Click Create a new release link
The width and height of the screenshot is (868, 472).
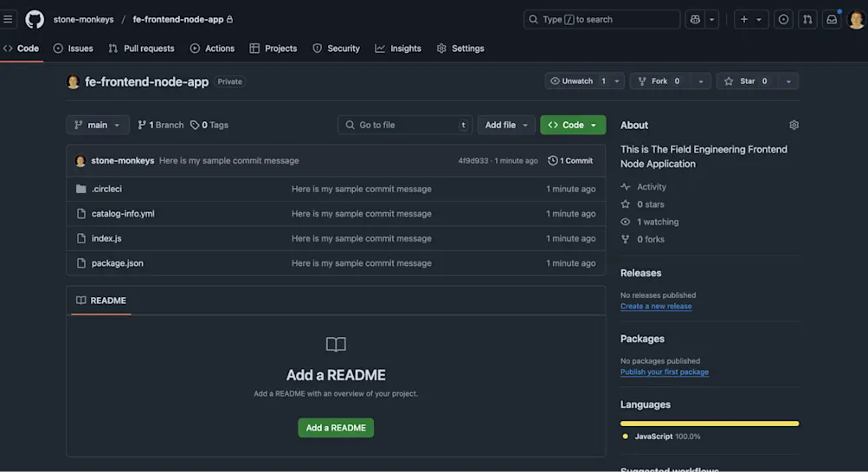pos(656,306)
